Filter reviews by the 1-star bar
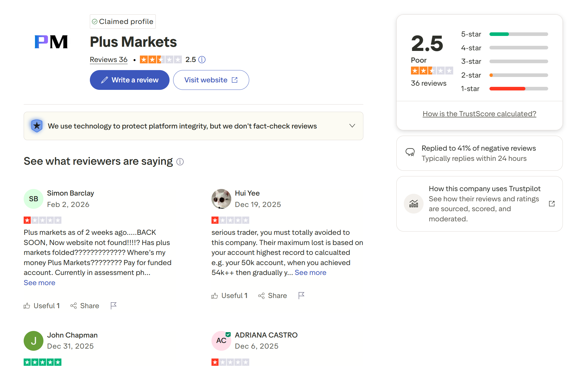 tap(505, 89)
